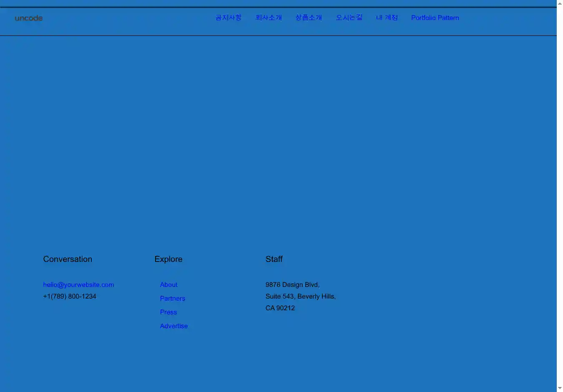Open the 공지사항 menu item
The width and height of the screenshot is (563, 392).
[228, 18]
